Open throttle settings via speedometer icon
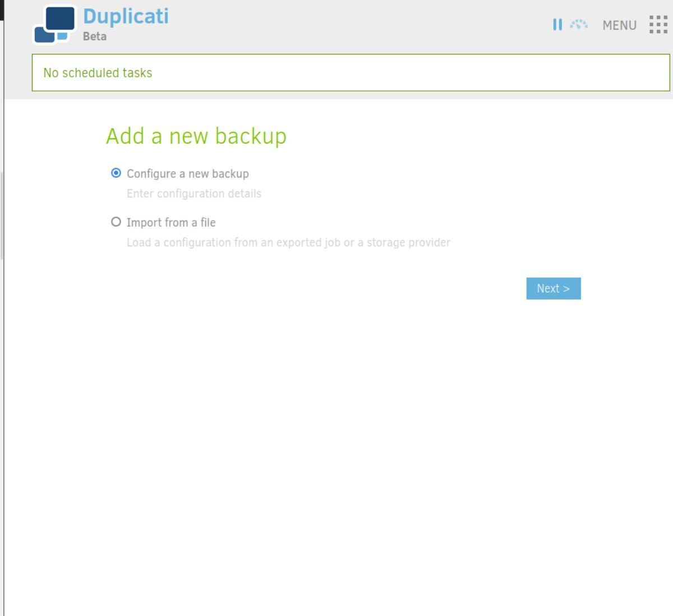Screen dimensions: 673x616 (x=579, y=24)
